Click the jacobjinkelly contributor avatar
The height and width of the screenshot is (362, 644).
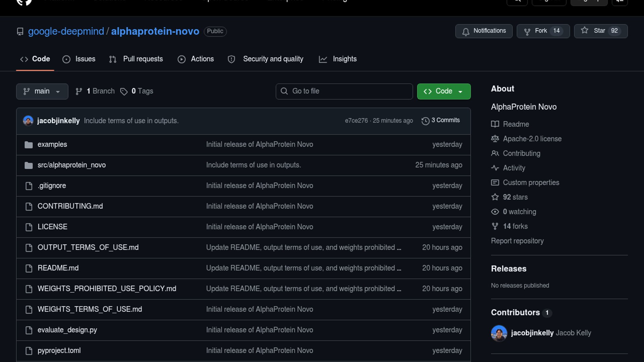point(499,333)
